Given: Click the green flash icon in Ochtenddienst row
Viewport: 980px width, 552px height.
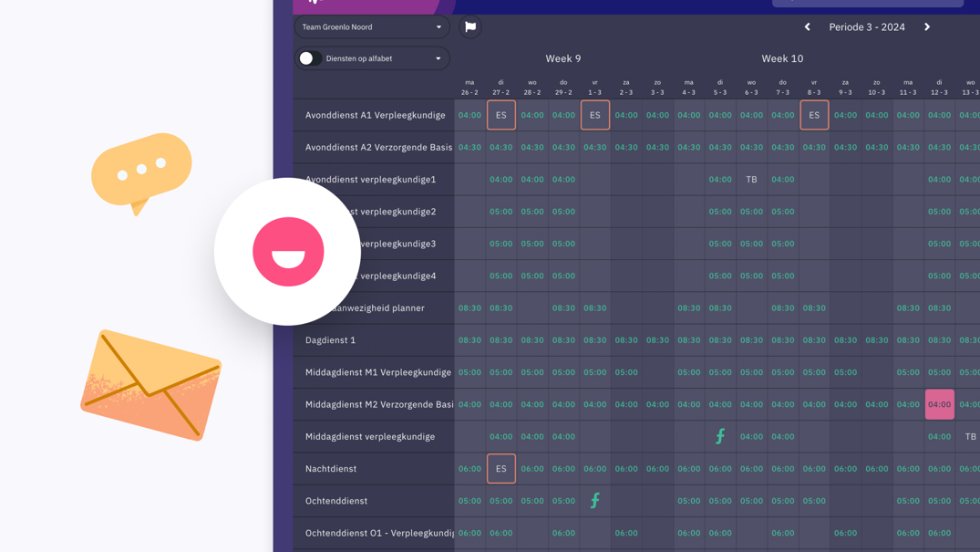Looking at the screenshot, I should [x=595, y=501].
